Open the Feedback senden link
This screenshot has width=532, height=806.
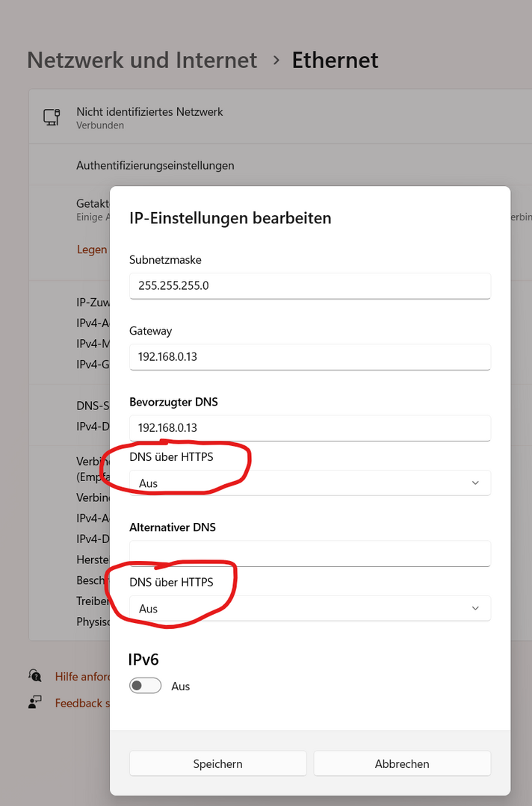click(82, 703)
